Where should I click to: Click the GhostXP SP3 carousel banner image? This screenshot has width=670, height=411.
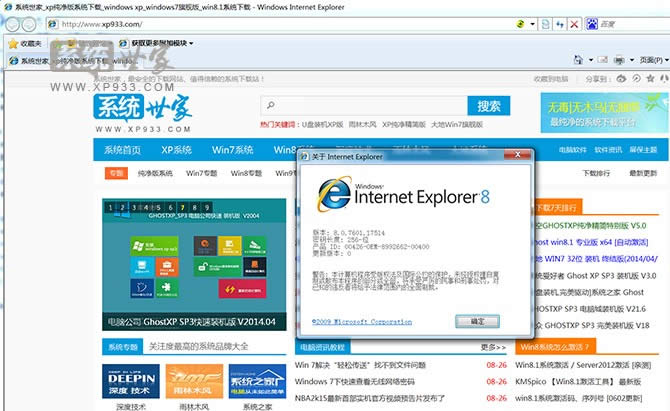(x=194, y=264)
